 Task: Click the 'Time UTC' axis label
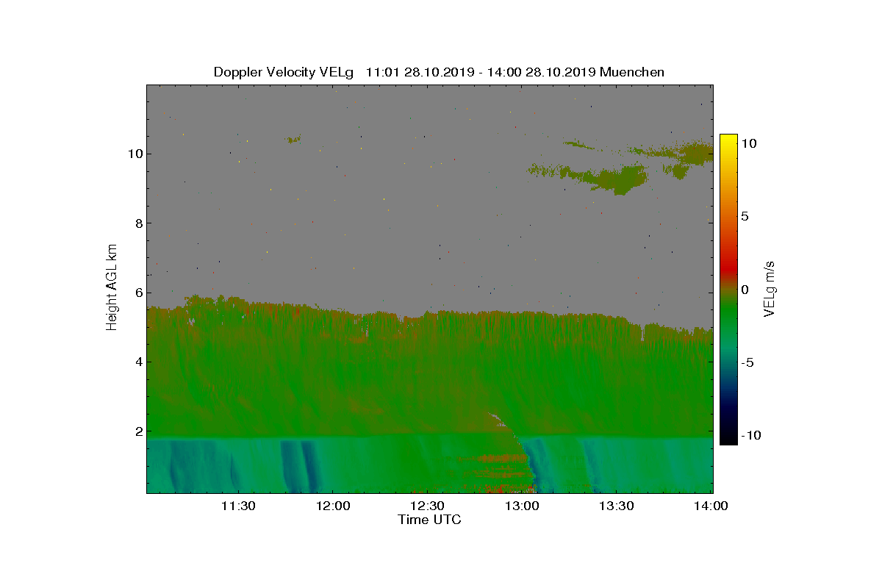coord(430,520)
